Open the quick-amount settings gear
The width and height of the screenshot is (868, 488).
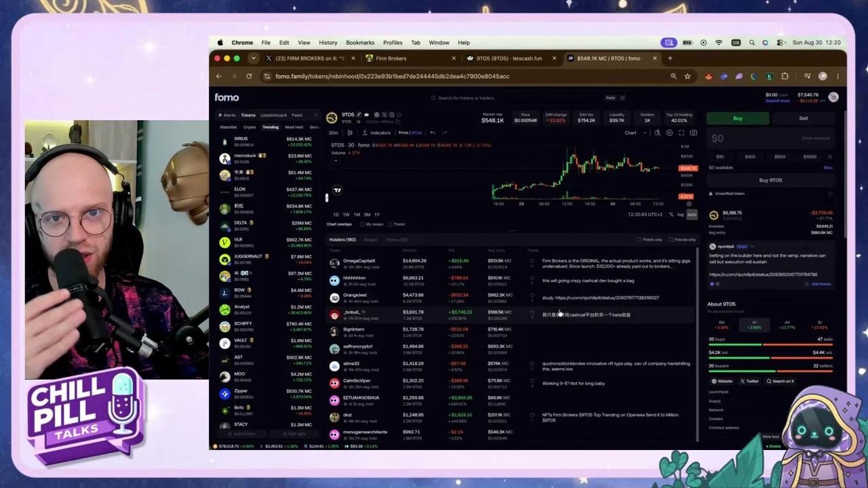point(830,157)
